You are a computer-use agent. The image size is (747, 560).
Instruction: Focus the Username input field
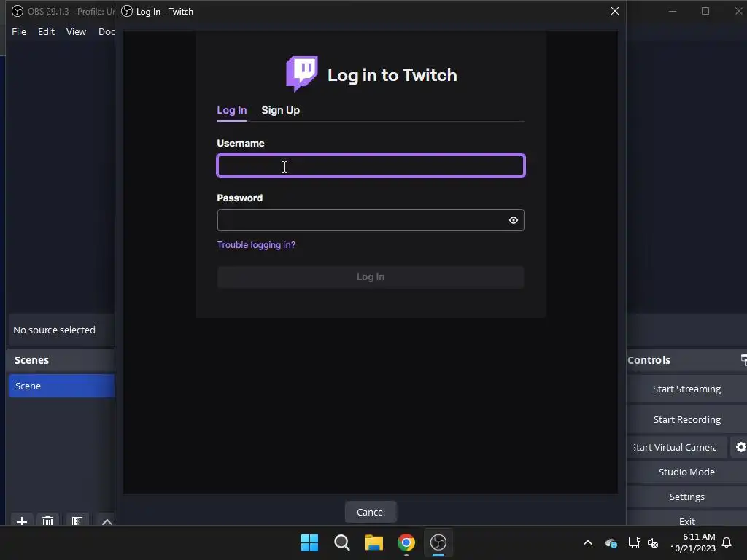(x=371, y=166)
